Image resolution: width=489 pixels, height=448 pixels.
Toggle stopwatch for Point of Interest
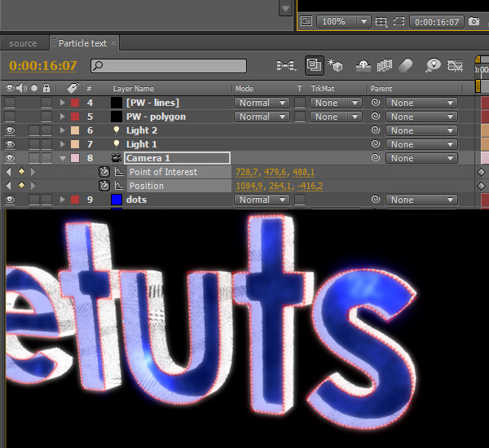104,172
